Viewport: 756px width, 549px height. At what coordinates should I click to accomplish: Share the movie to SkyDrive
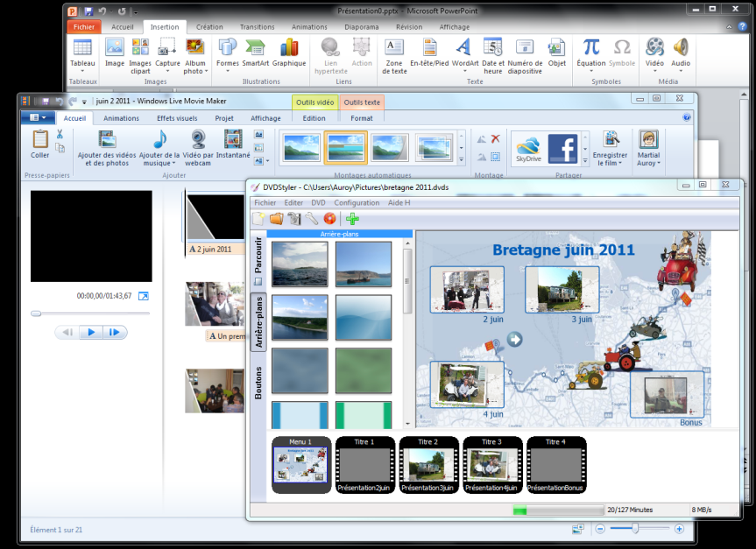[x=528, y=148]
